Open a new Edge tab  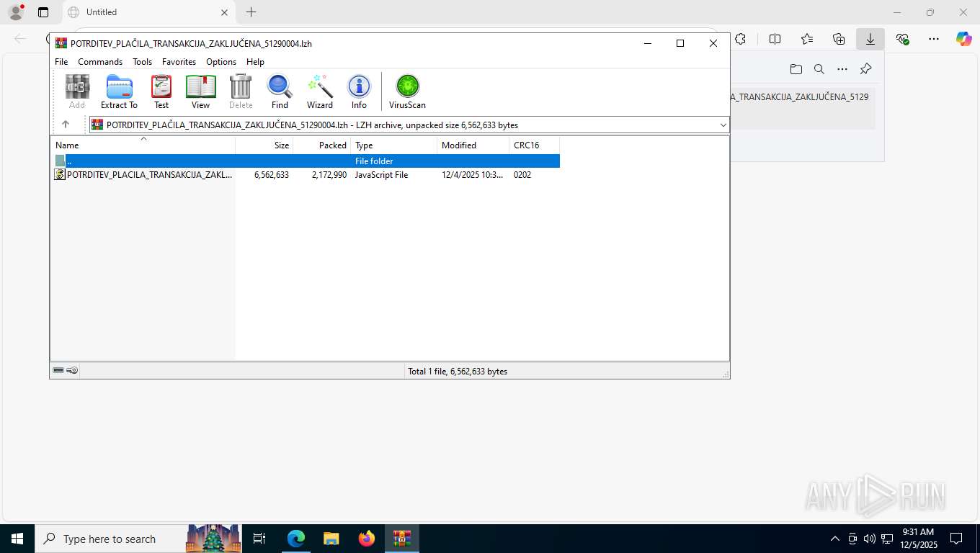(x=251, y=12)
